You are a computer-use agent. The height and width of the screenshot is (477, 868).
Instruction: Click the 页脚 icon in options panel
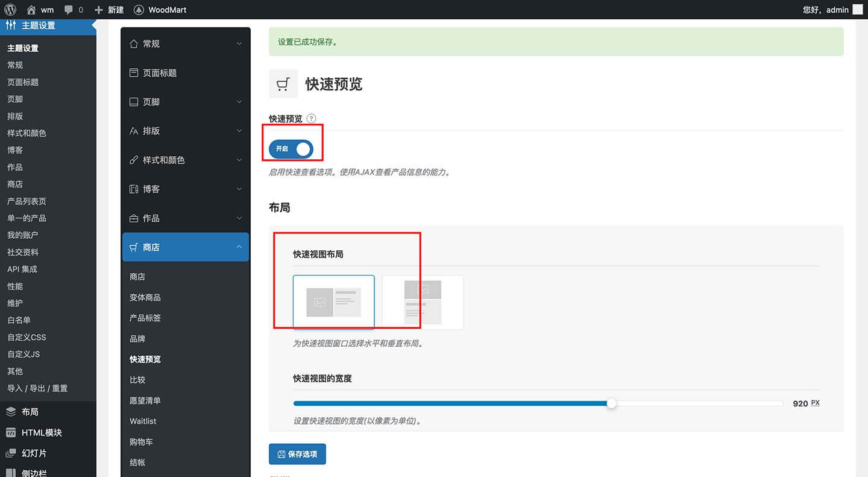134,102
